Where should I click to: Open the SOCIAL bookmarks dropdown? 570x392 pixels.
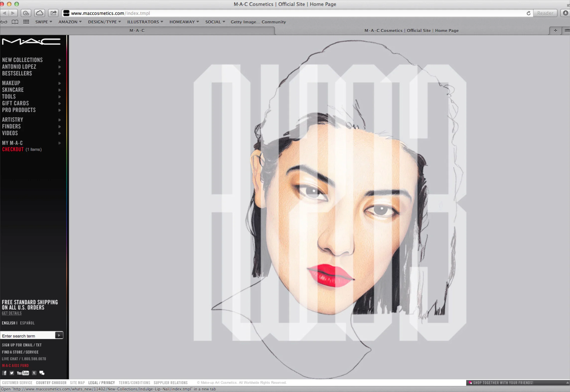[x=215, y=22]
